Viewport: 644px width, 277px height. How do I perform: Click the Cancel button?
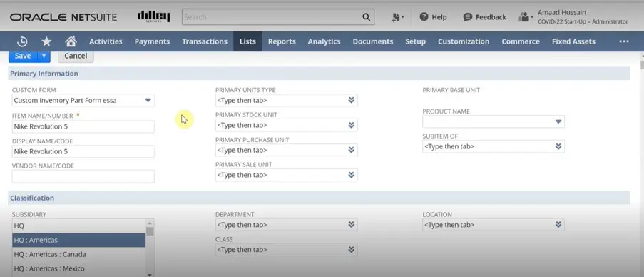point(76,56)
